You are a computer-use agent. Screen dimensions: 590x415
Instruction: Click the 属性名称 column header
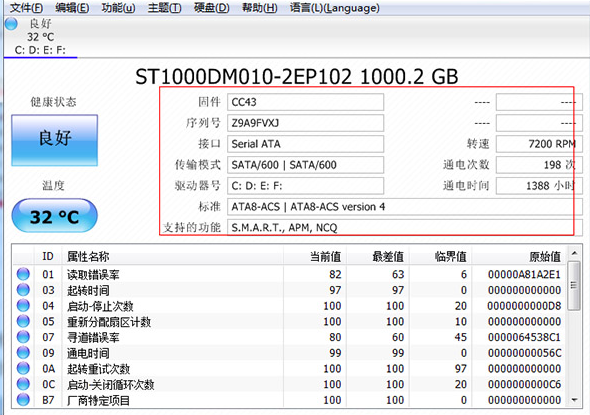point(172,256)
